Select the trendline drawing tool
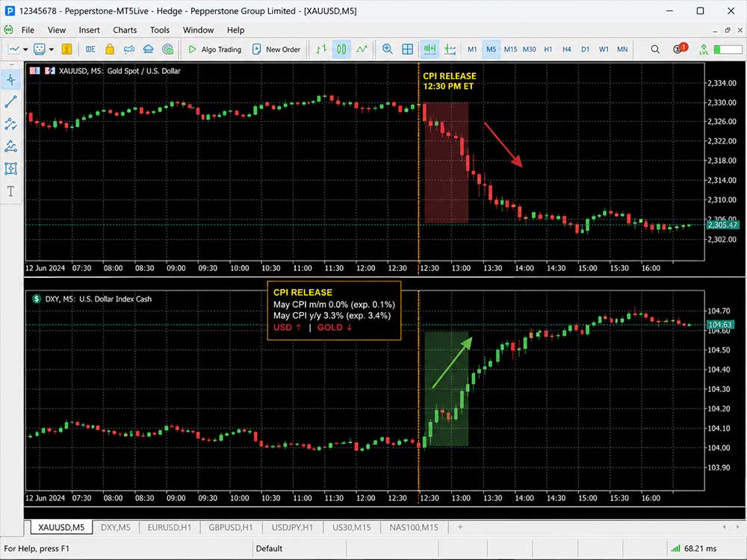The image size is (747, 560). tap(11, 102)
